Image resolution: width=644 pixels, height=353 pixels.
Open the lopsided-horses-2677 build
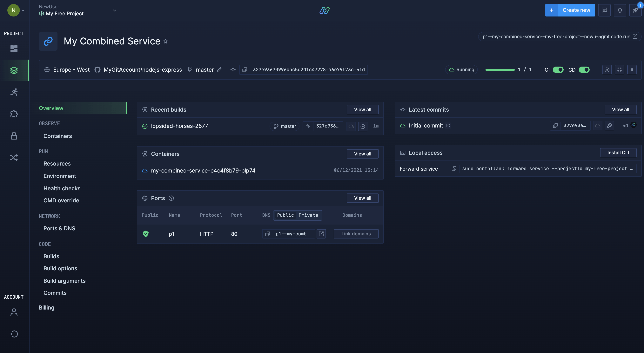[179, 126]
